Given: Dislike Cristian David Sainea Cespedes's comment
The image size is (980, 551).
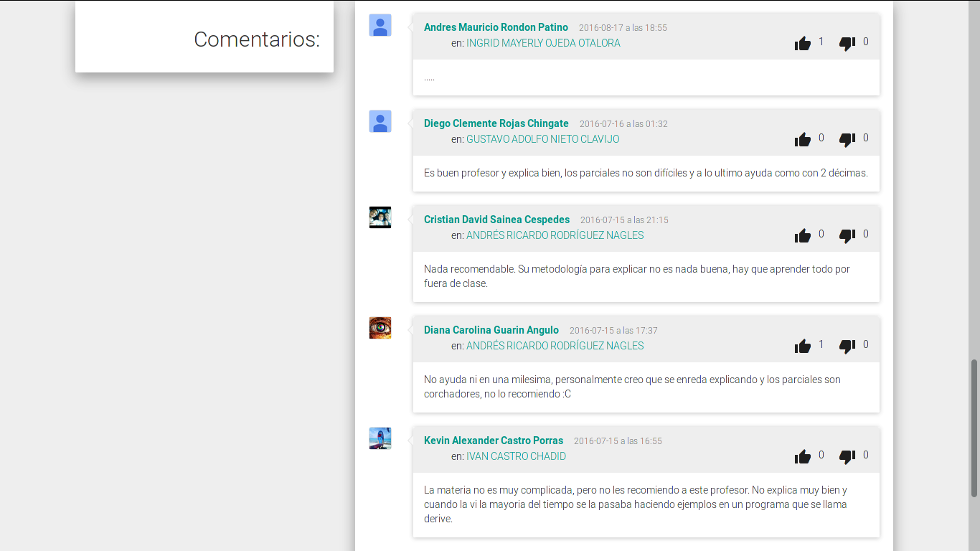Looking at the screenshot, I should 847,235.
